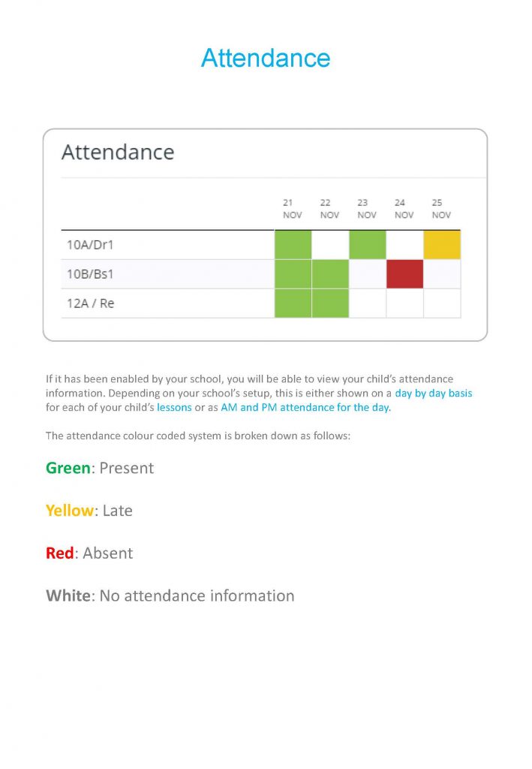Click white cell for 12A / Re on 25 Nov
532x769 pixels.
442,303
